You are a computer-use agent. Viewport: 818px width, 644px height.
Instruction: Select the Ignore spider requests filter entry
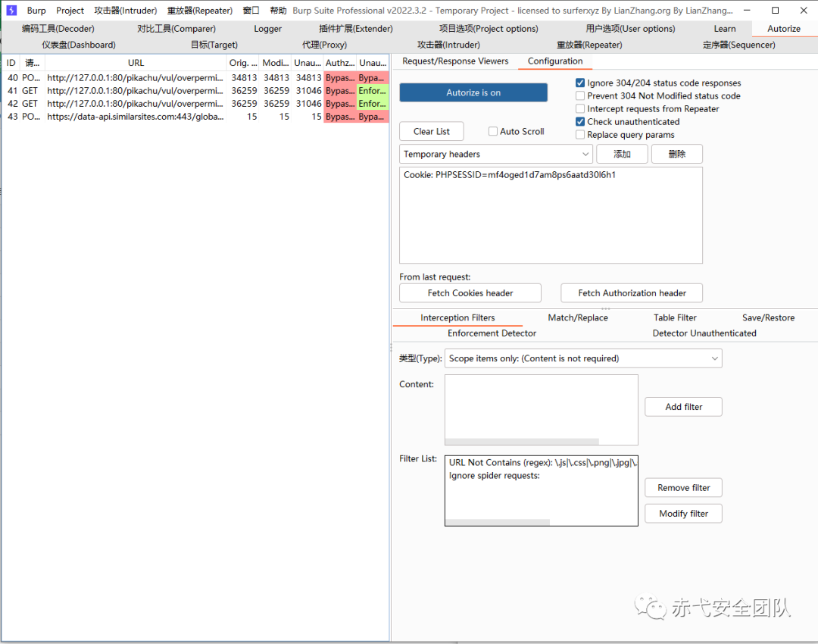[x=542, y=476]
